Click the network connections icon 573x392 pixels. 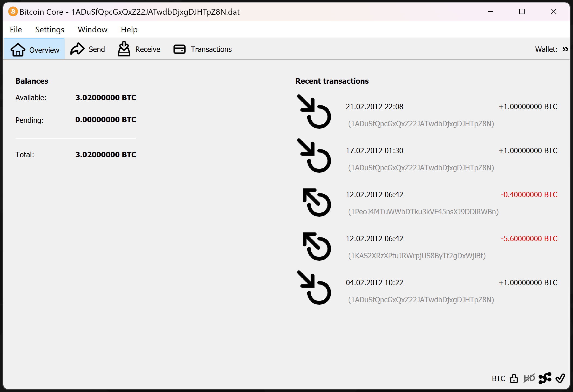coord(545,378)
